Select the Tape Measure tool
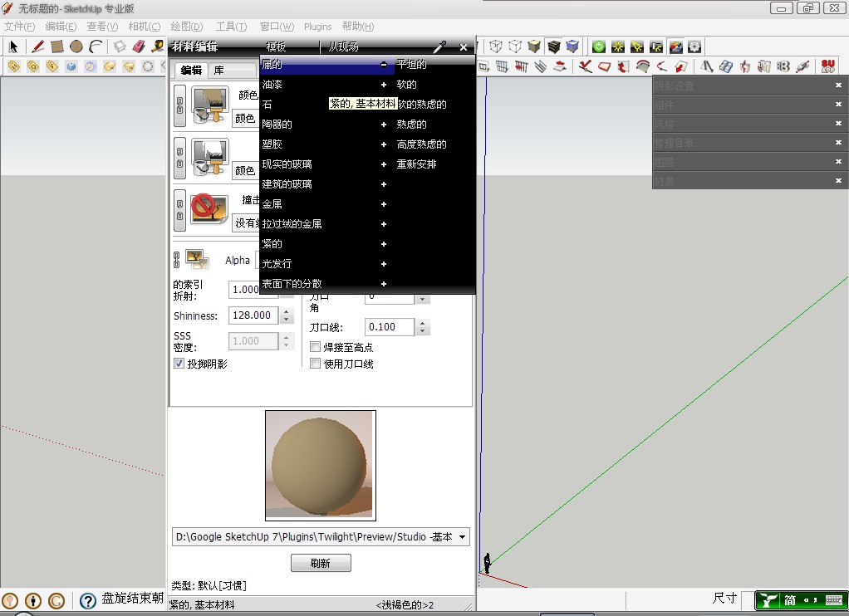This screenshot has width=849, height=616. (x=158, y=47)
